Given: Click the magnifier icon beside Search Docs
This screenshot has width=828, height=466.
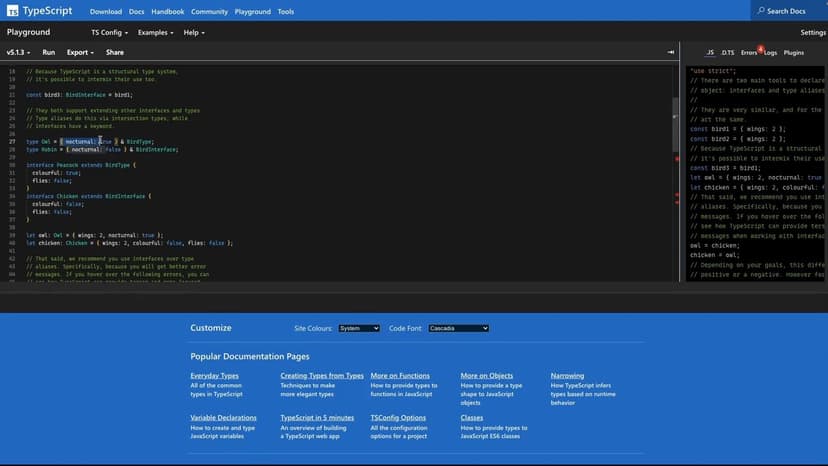Looking at the screenshot, I should point(761,11).
